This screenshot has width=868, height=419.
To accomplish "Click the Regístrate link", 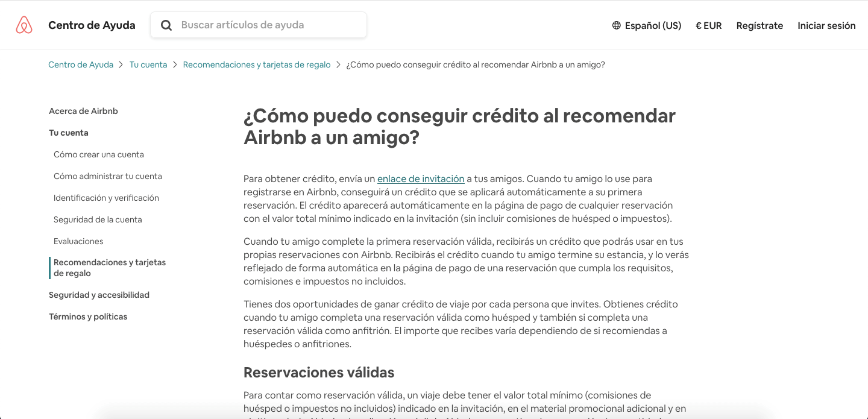I will (759, 25).
